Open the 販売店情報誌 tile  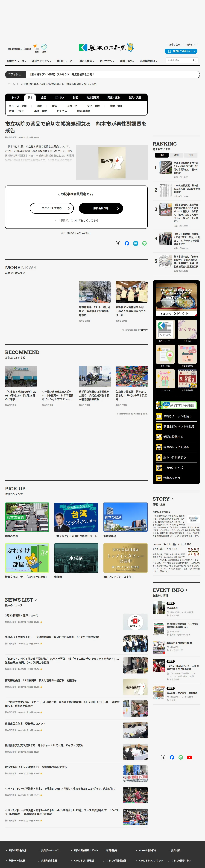tap(187, 379)
